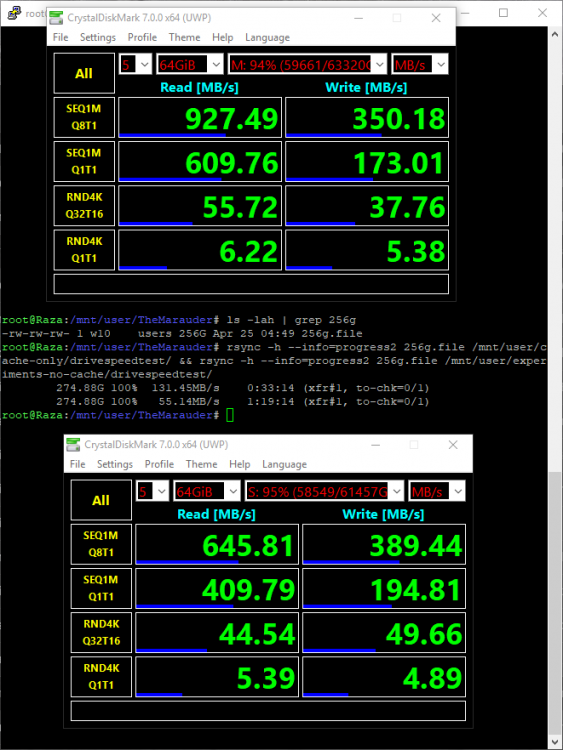Click the terminal vertical scrollbar thumb

(555, 603)
